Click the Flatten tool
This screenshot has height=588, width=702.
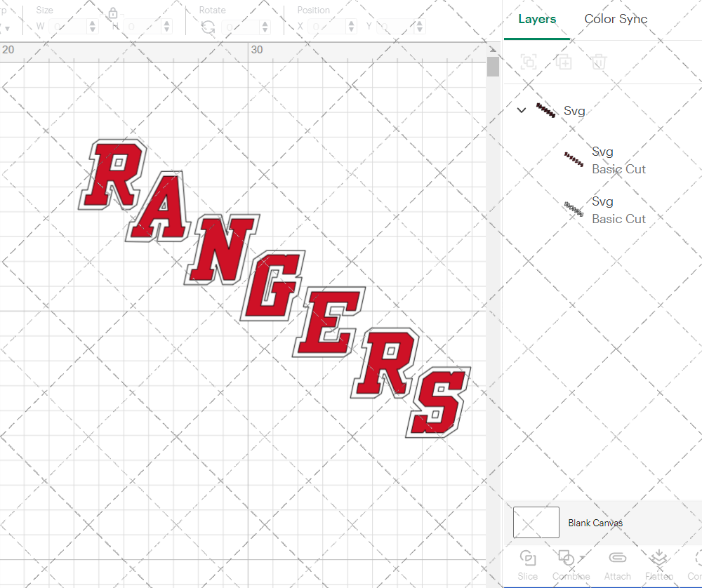coord(659,566)
